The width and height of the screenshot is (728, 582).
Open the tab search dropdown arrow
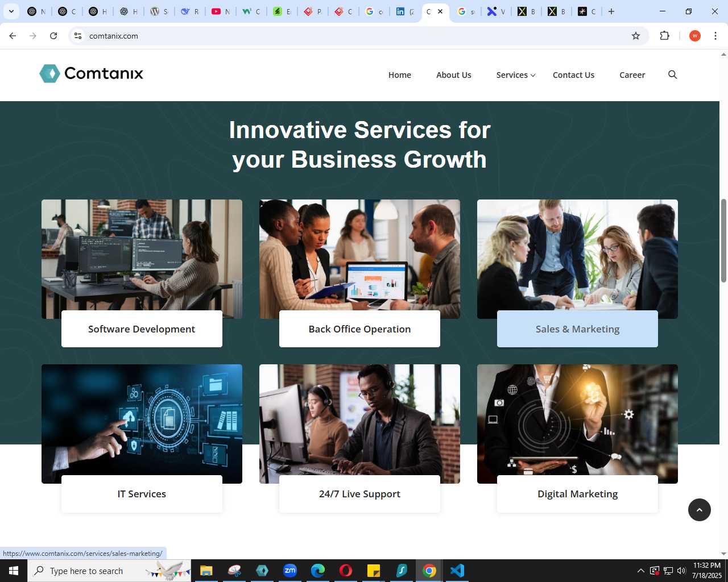point(11,11)
